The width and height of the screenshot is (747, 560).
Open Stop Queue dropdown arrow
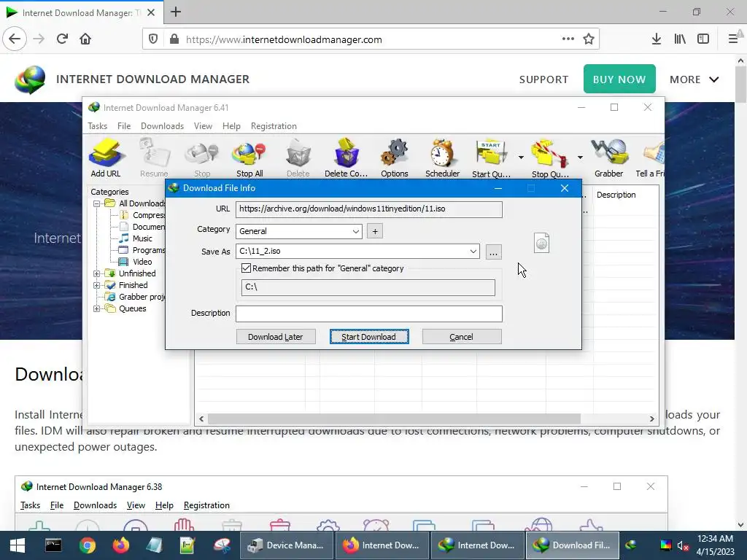click(580, 157)
